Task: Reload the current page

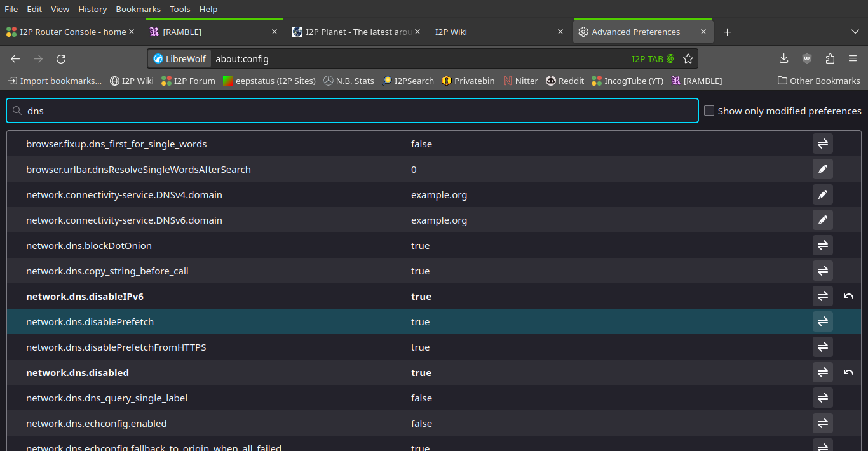Action: coord(61,58)
